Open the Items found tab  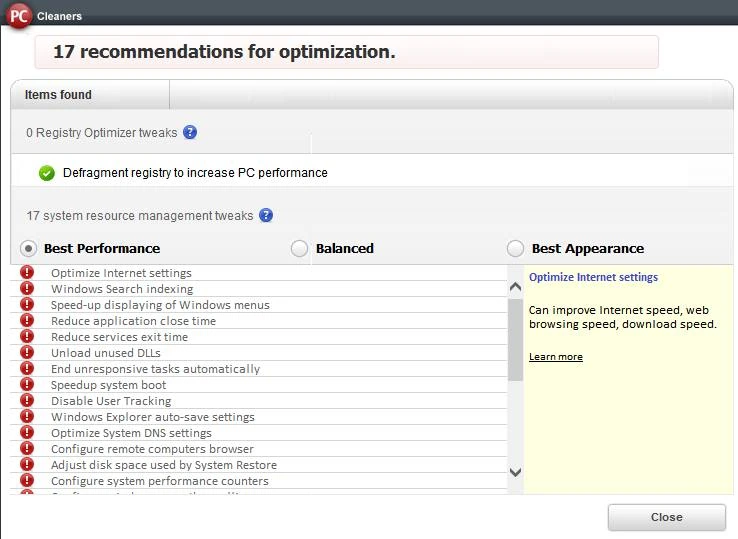pos(90,95)
